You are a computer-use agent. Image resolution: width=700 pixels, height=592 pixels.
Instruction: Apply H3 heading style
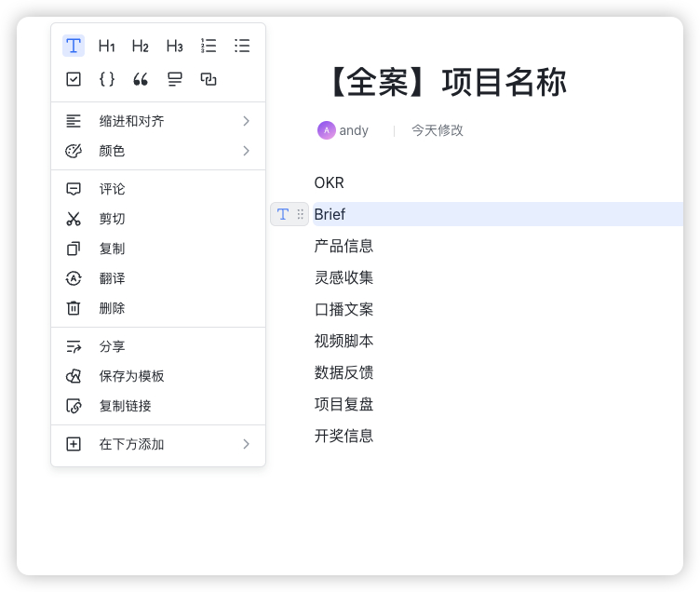click(x=174, y=46)
